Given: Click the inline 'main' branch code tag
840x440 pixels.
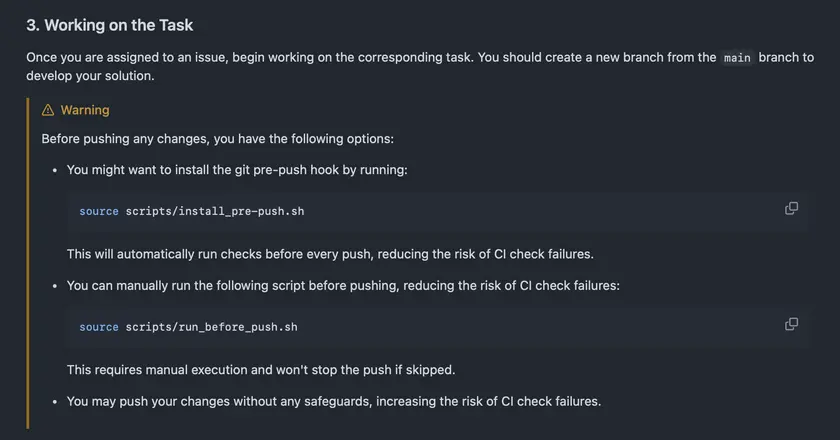Looking at the screenshot, I should point(737,57).
